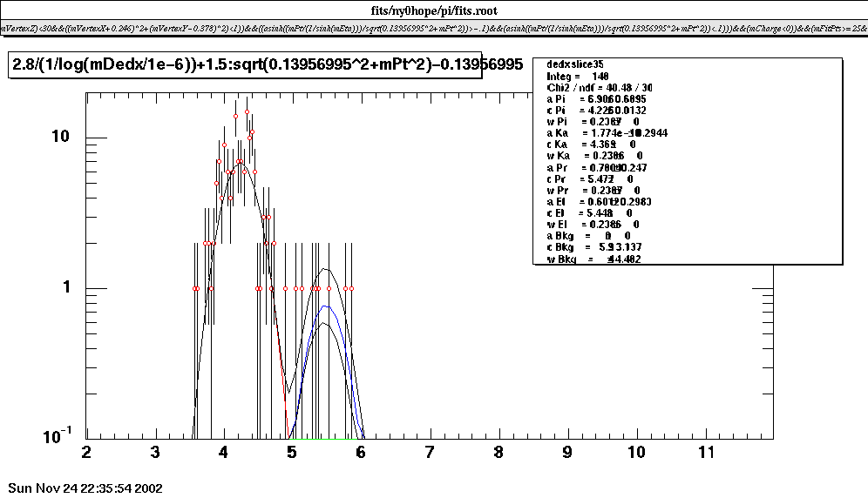868x498 pixels.
Task: Click the 'w Pr' parameter row
Action: tap(593, 190)
